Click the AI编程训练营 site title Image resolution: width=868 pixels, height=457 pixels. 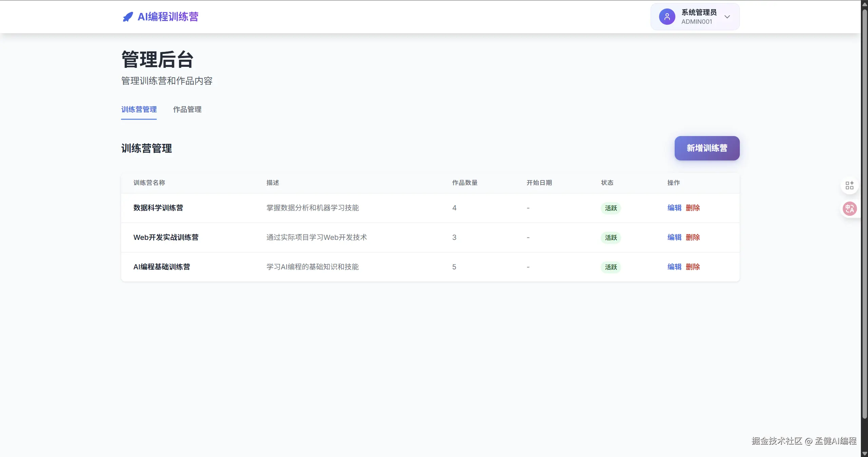pos(168,17)
